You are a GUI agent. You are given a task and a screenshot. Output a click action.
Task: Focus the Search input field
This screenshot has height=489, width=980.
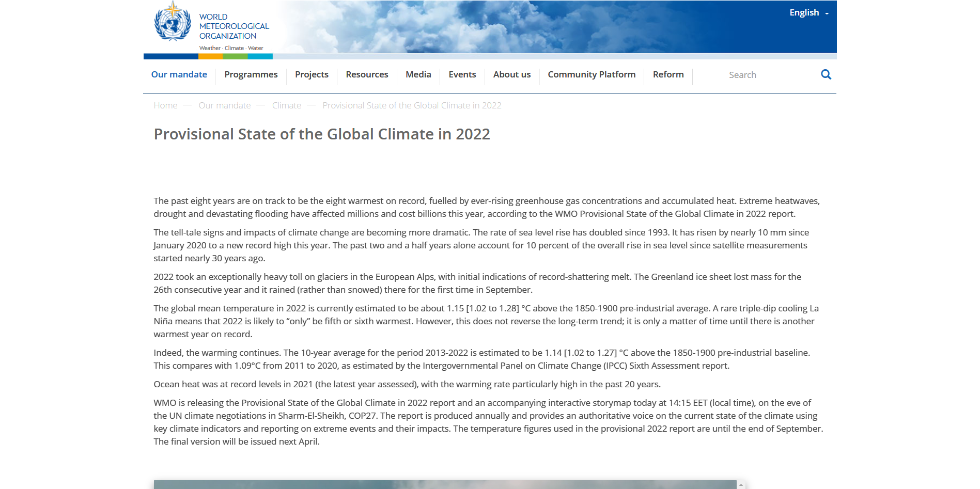(770, 75)
